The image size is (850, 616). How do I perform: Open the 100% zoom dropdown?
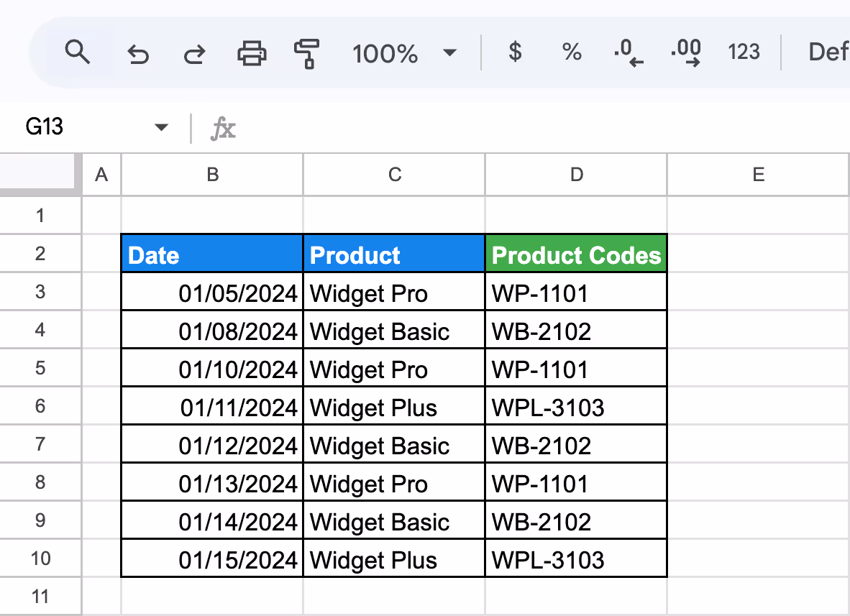[x=404, y=53]
